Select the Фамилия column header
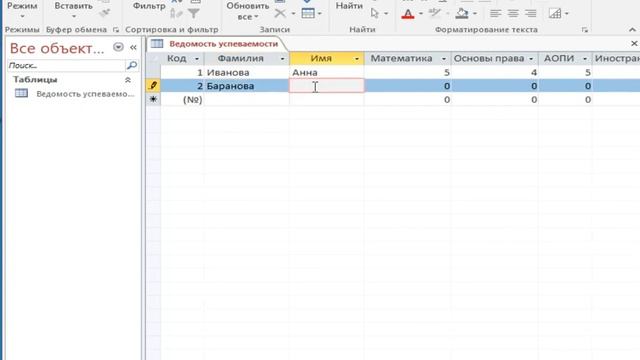The height and width of the screenshot is (360, 640). tap(240, 58)
